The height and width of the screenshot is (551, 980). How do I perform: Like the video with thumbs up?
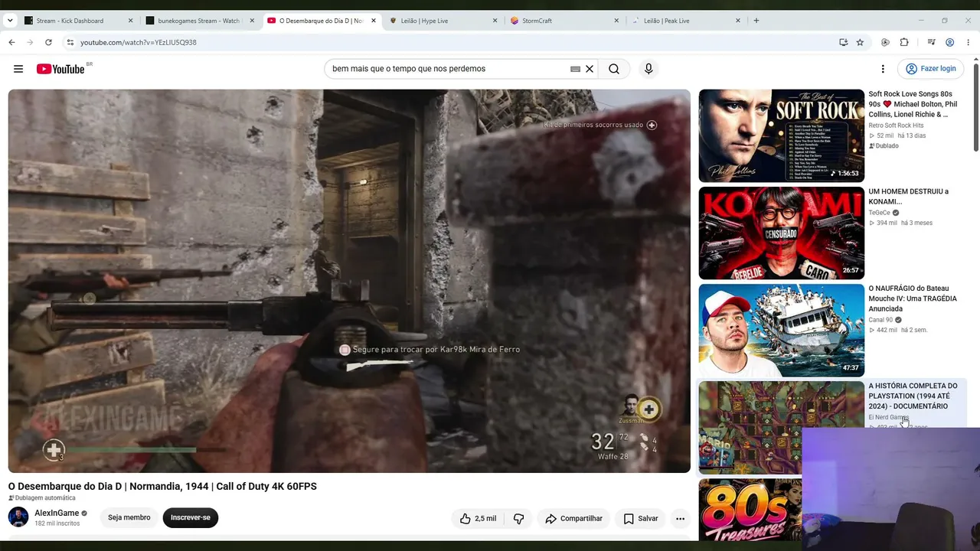click(478, 518)
